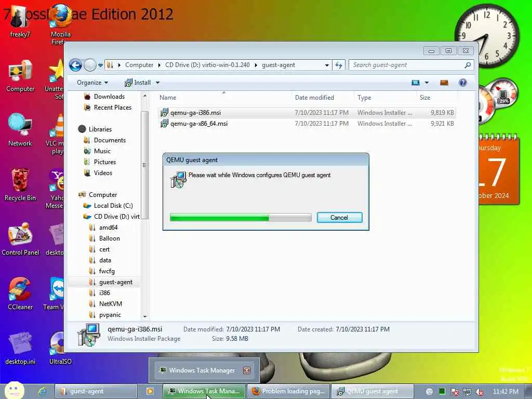
Task: Click the refresh button beside address bar
Action: coord(339,65)
